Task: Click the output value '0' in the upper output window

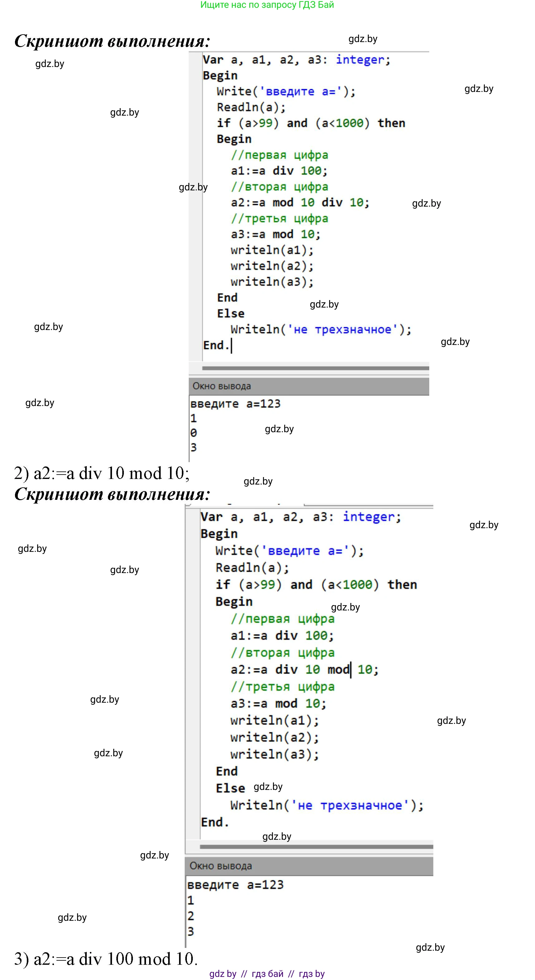Action: [193, 433]
